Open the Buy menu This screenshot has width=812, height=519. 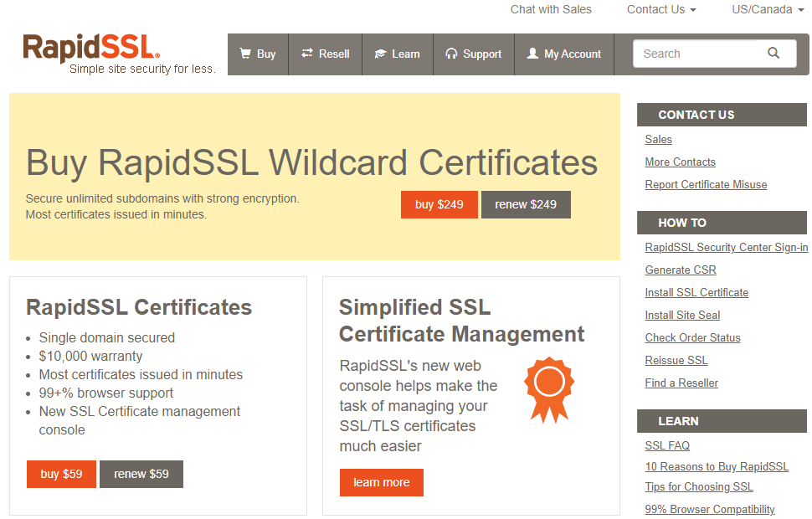(x=258, y=54)
